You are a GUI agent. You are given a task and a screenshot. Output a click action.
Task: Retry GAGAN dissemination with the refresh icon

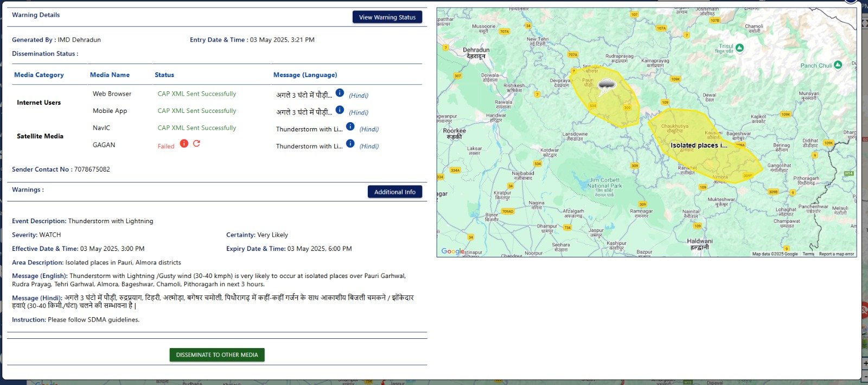[x=196, y=143]
